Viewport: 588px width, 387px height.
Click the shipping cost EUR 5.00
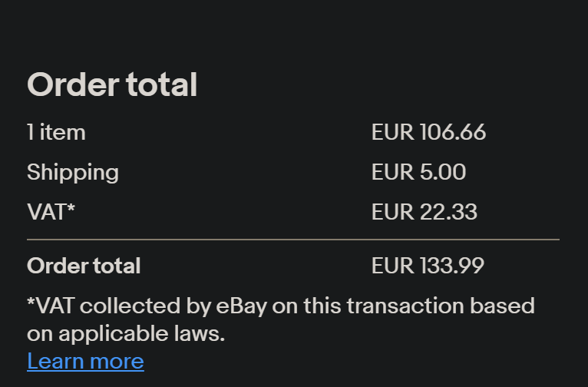click(418, 172)
